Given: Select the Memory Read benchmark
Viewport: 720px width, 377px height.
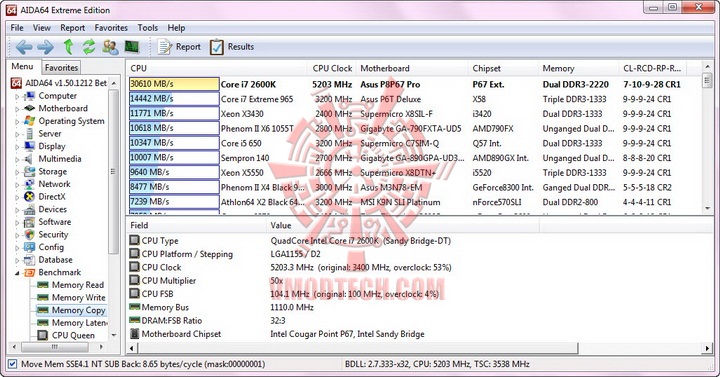Looking at the screenshot, I should 78,285.
